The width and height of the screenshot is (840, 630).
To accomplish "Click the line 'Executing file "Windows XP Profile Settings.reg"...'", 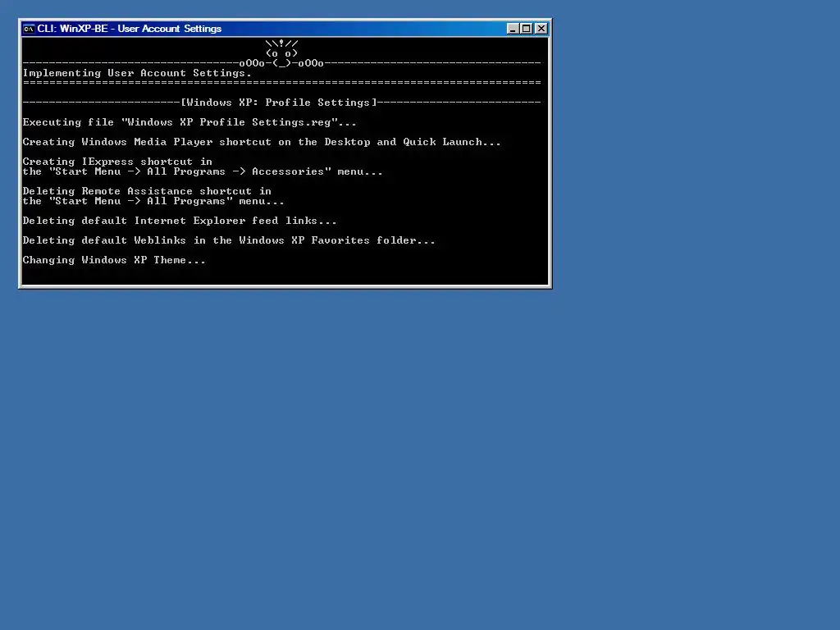I will [x=189, y=122].
